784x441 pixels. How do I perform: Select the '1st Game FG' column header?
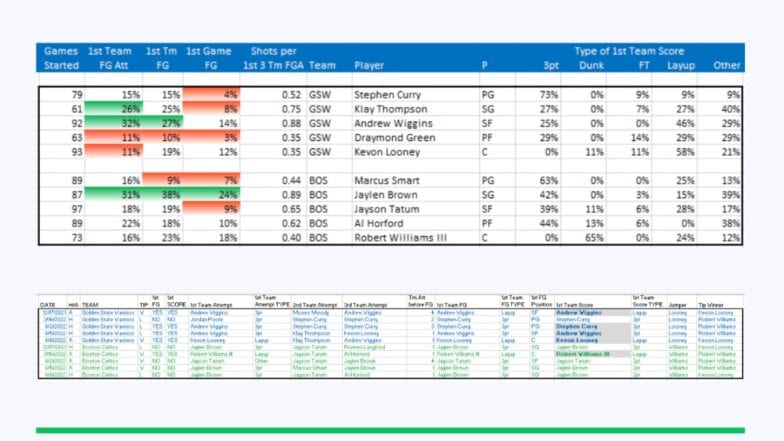coord(210,58)
